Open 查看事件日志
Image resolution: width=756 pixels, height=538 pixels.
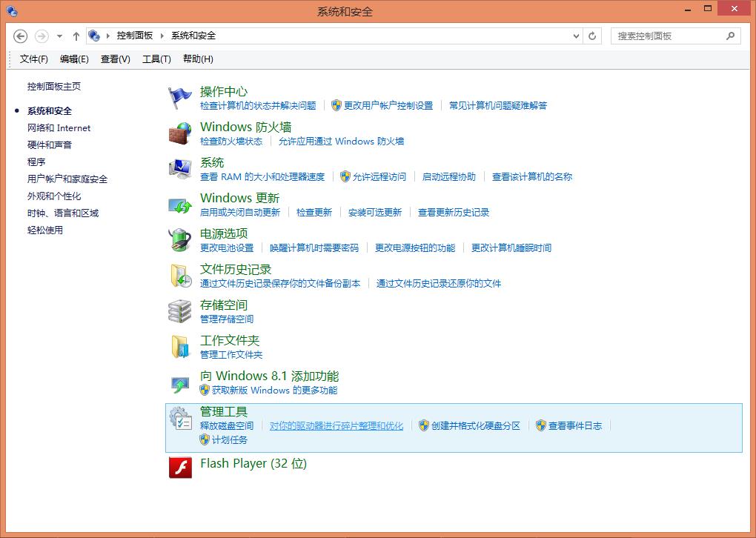(577, 425)
